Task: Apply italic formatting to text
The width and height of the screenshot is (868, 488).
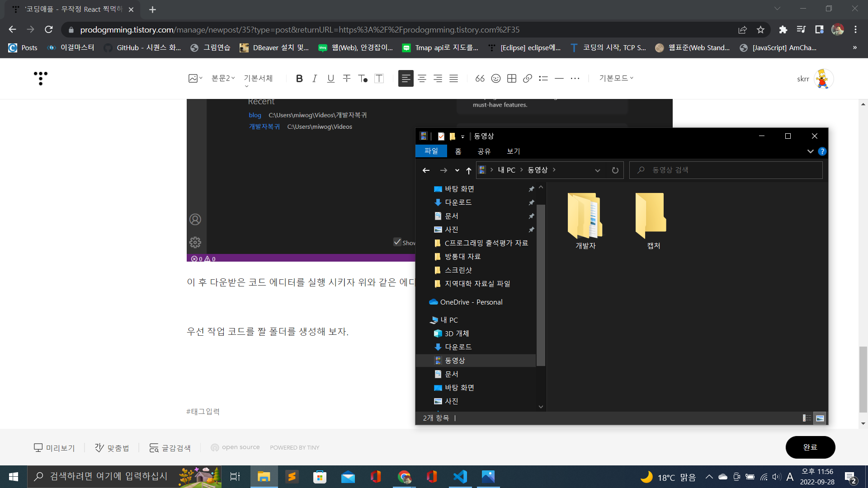Action: (315, 79)
